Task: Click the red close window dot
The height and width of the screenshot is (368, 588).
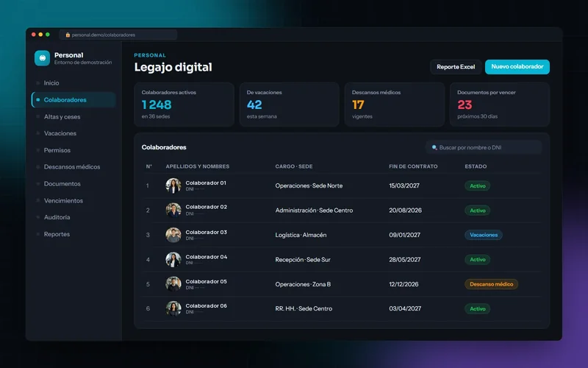Action: [34, 35]
